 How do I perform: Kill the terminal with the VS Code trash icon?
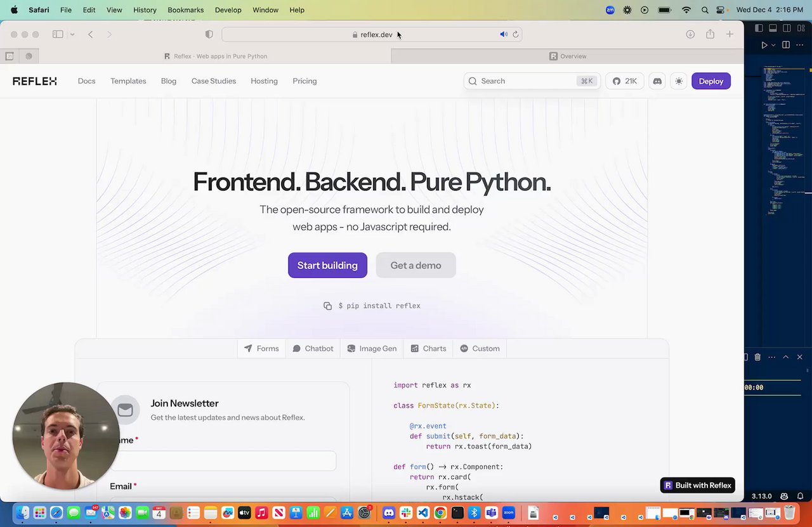tap(757, 357)
